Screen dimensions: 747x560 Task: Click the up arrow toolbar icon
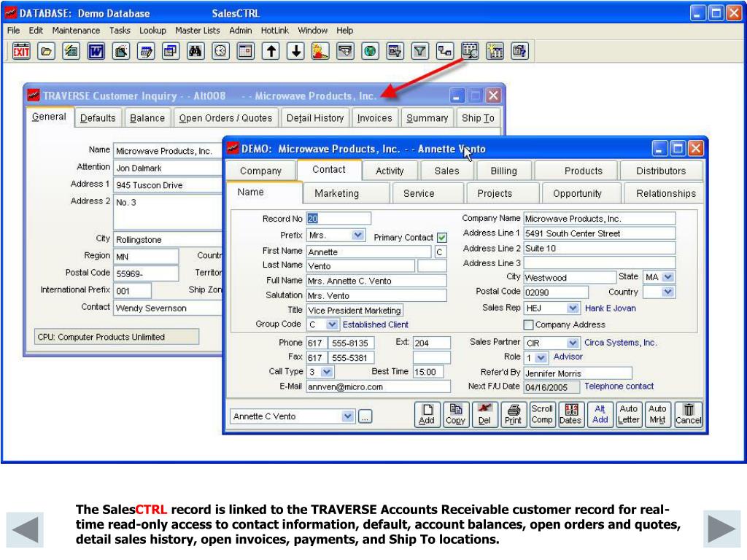point(271,51)
